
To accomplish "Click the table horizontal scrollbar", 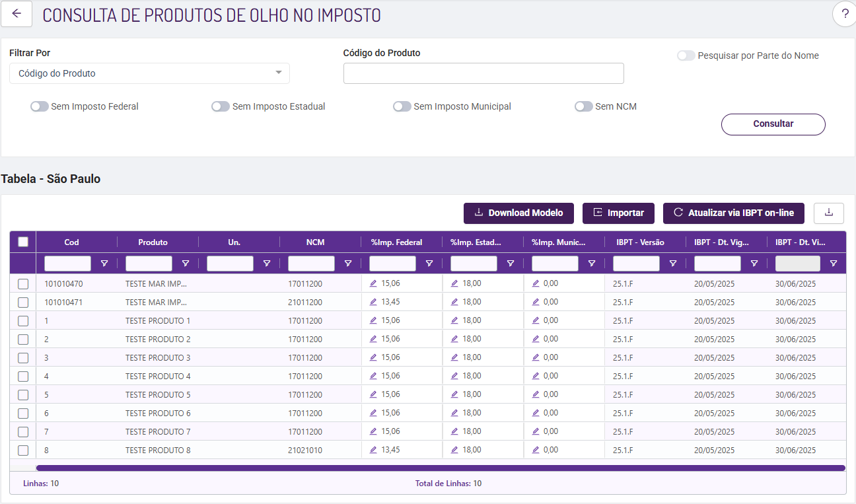I will 441,468.
